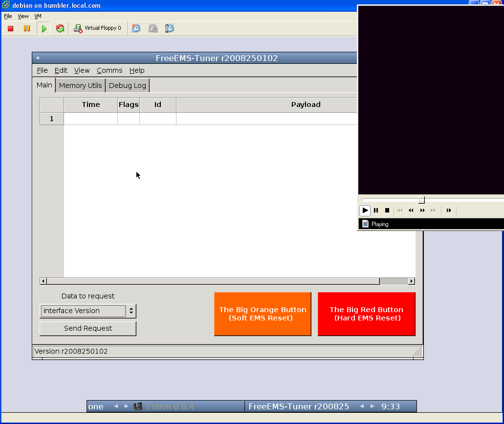Open VMware View menu
Image resolution: width=504 pixels, height=424 pixels.
click(23, 16)
